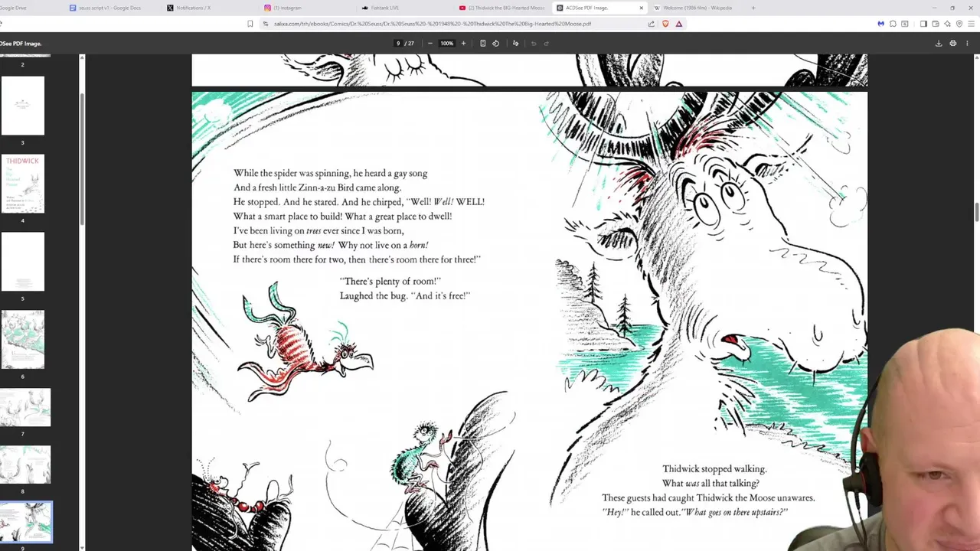Click the URL in the address bar

433,24
